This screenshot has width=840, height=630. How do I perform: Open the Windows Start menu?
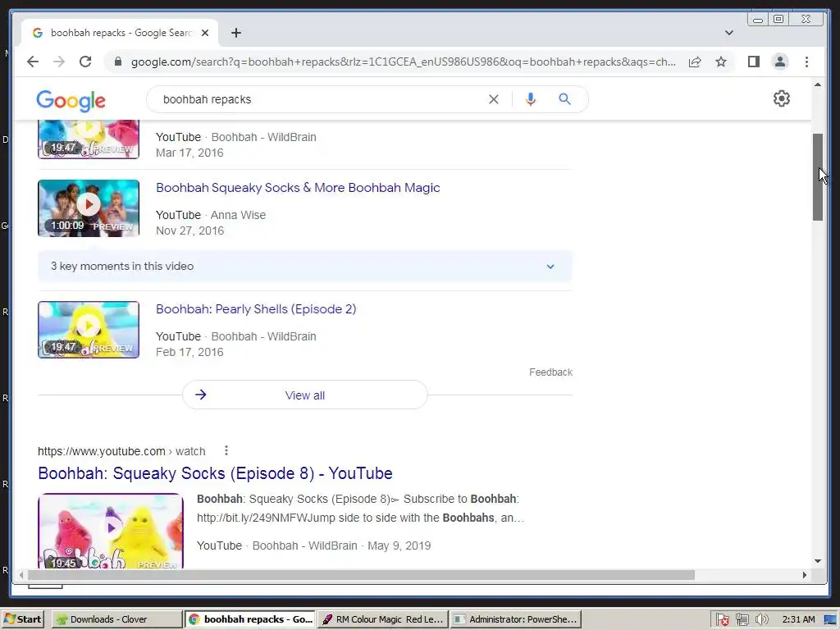click(x=23, y=619)
